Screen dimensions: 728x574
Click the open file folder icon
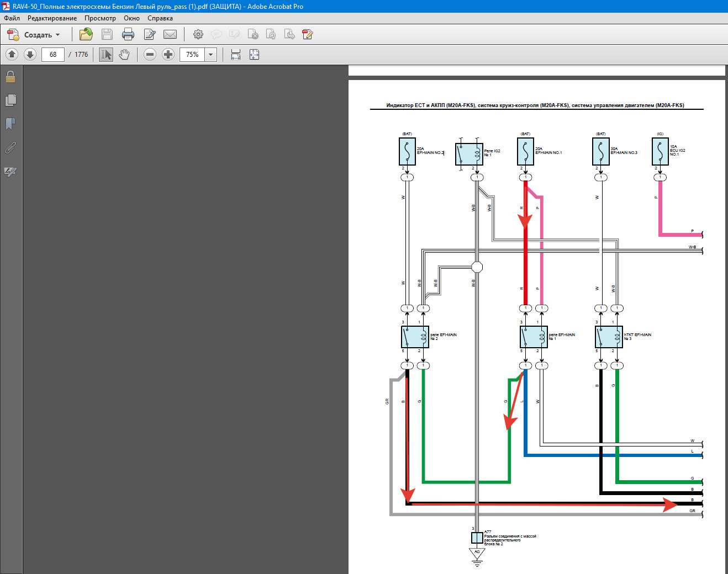click(x=86, y=35)
